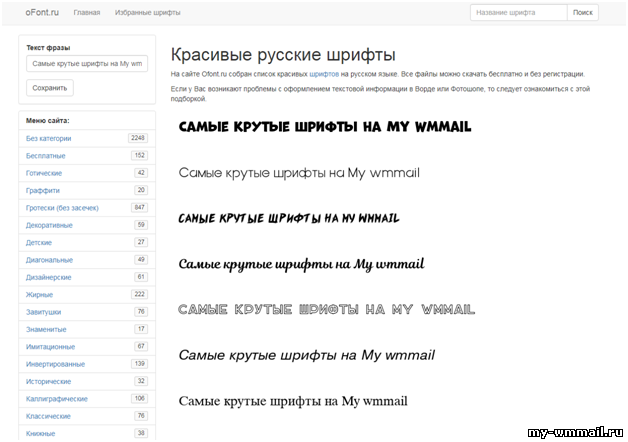
Task: Open Избранные шрифты navigation item
Action: pyautogui.click(x=147, y=12)
